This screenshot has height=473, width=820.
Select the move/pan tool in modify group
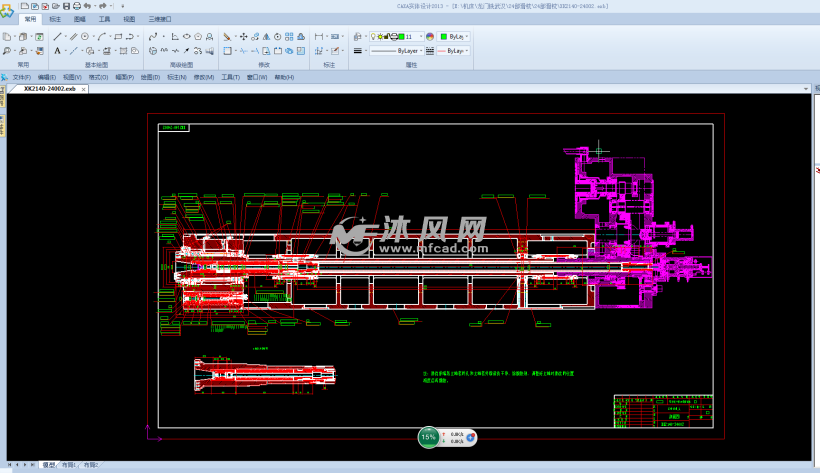(244, 36)
